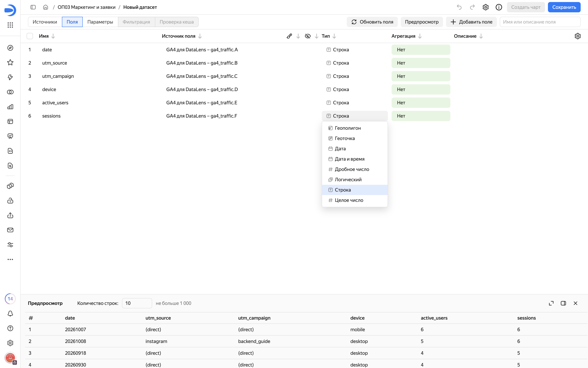Focus the field name search box

[540, 22]
